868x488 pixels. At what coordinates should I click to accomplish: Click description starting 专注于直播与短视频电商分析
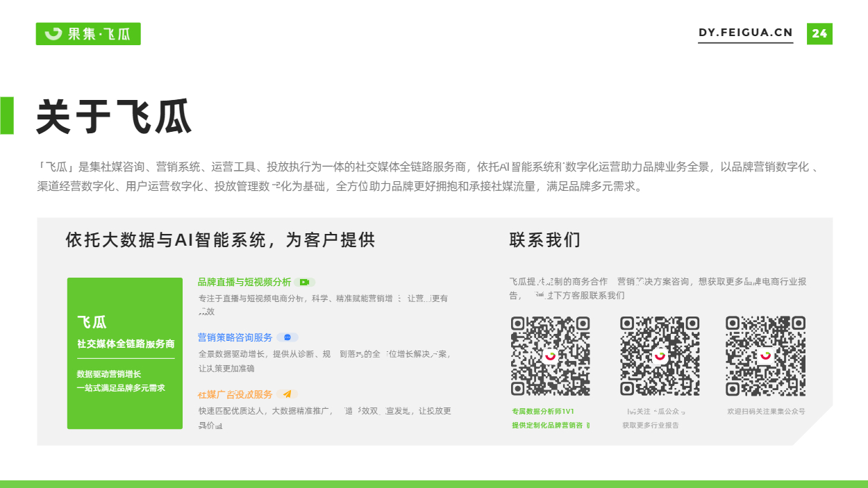324,305
